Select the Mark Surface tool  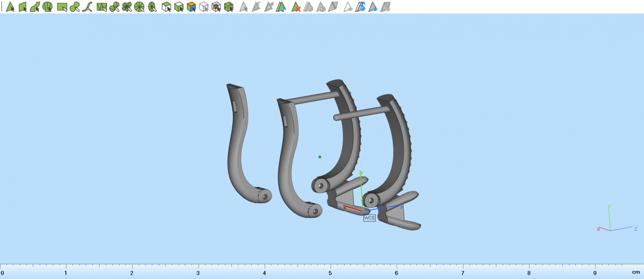click(35, 7)
